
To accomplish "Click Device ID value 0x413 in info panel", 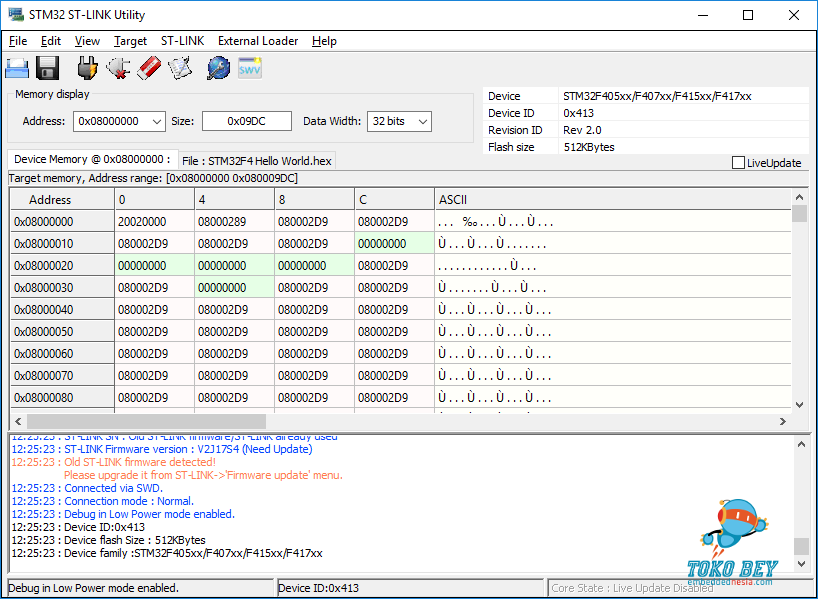I will coord(578,113).
